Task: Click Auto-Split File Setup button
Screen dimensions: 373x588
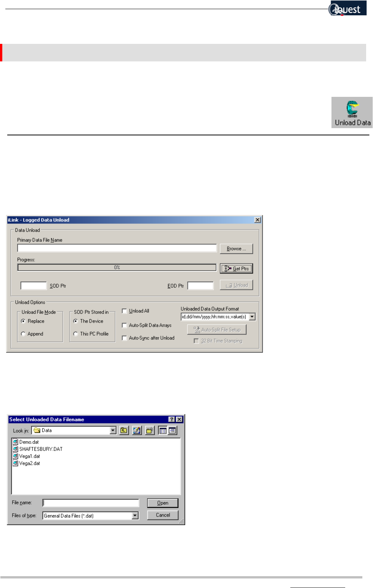Action: (217, 329)
